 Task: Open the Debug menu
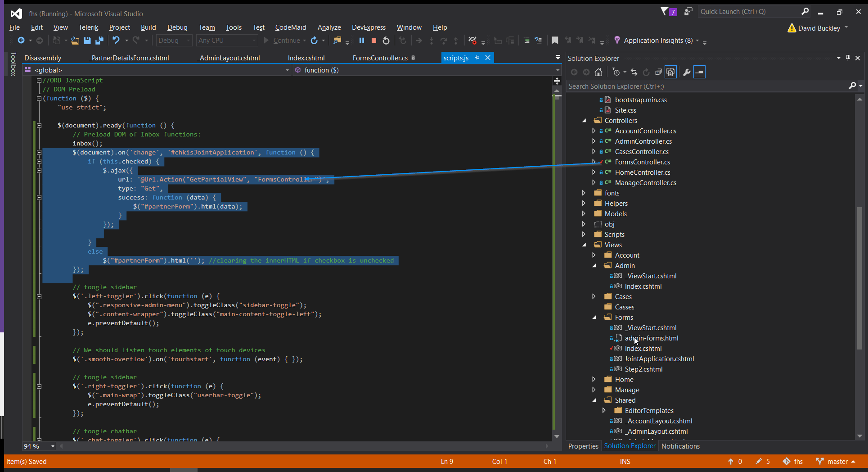(x=177, y=27)
